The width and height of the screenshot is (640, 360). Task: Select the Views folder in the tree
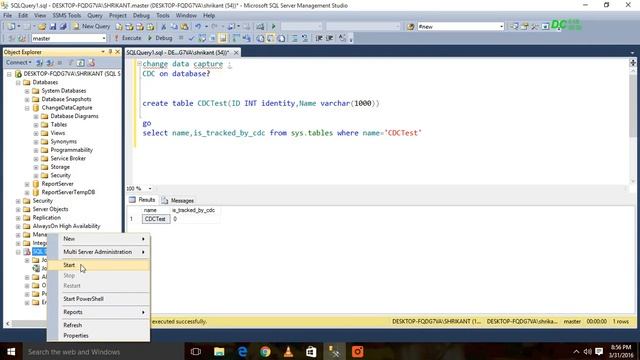tap(58, 133)
